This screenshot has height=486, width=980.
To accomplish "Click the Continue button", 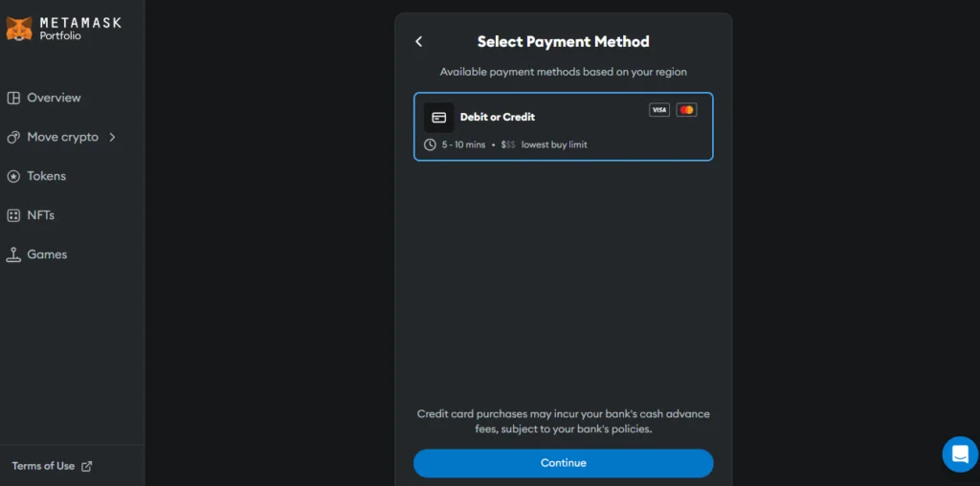I will pos(563,463).
